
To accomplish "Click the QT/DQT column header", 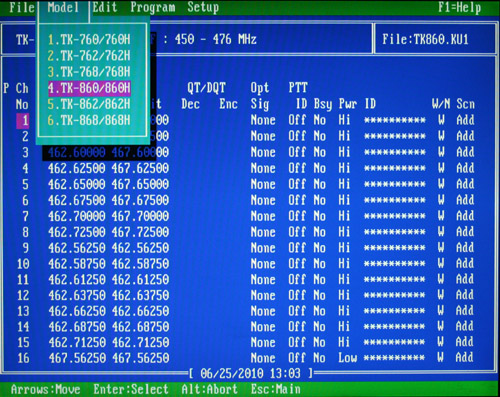I will tap(206, 88).
